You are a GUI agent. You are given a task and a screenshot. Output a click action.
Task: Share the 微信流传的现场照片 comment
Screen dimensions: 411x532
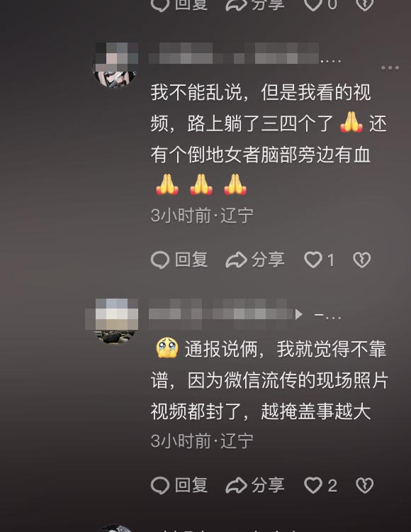tap(255, 485)
